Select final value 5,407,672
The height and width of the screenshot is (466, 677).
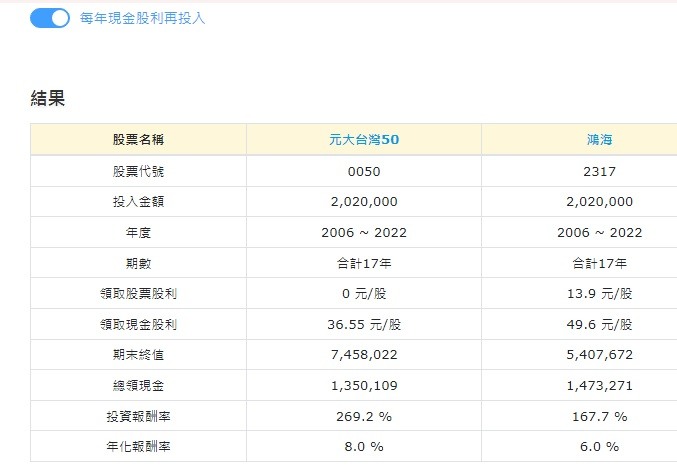[x=599, y=355]
